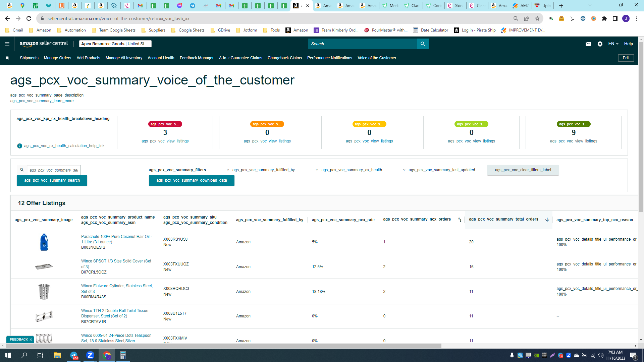Select Manage All Inventory
644x362 pixels.
pos(124,58)
